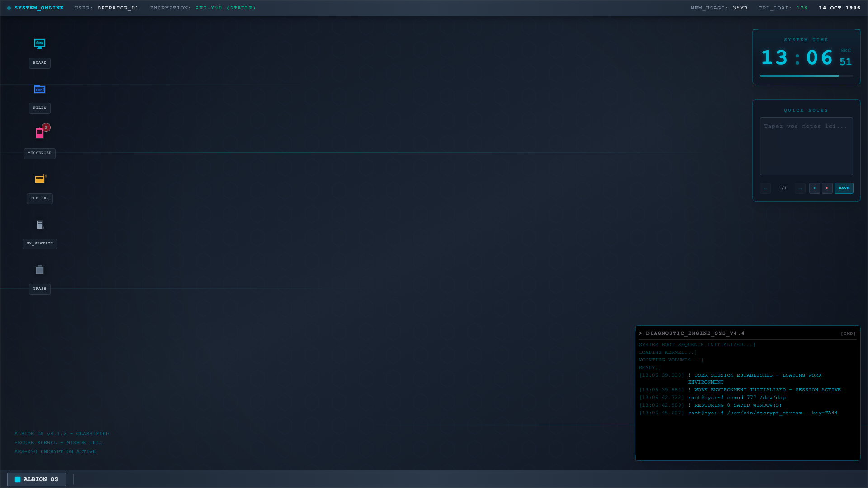
Task: Go to the previous note page
Action: 765,188
